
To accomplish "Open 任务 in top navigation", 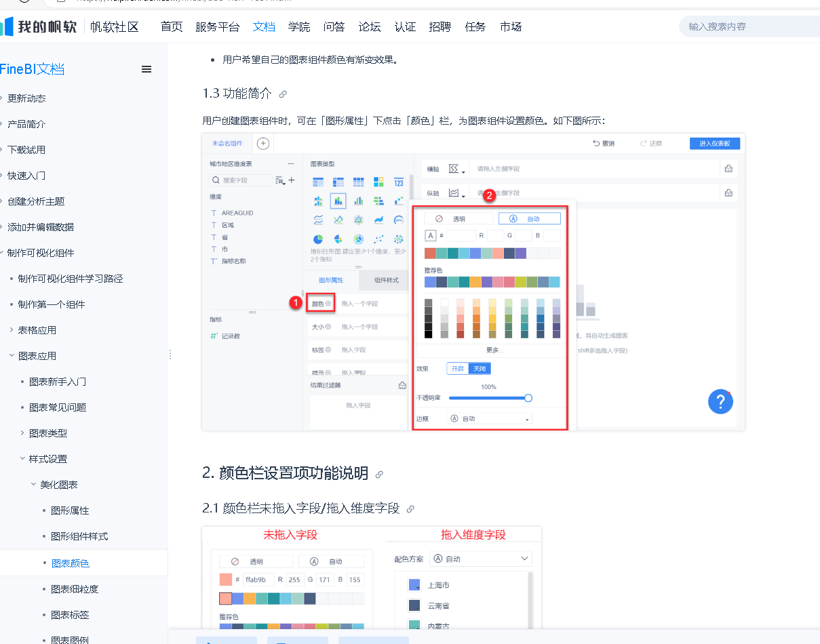I will click(475, 27).
